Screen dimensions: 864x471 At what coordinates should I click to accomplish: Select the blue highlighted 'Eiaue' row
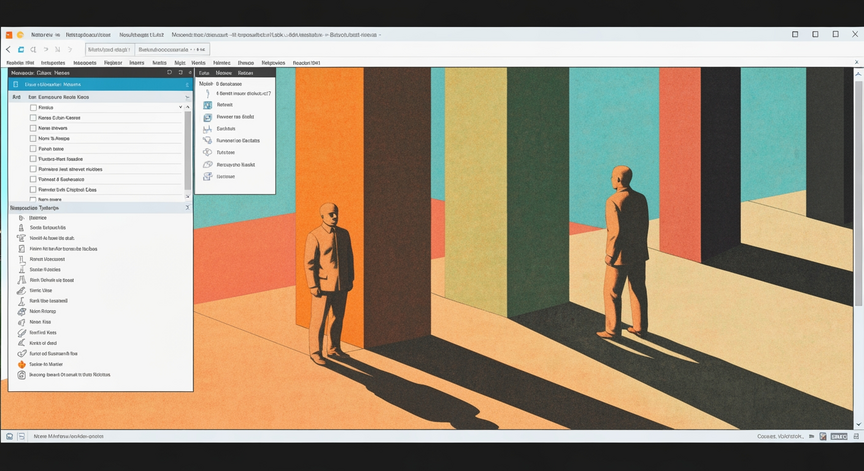click(100, 84)
